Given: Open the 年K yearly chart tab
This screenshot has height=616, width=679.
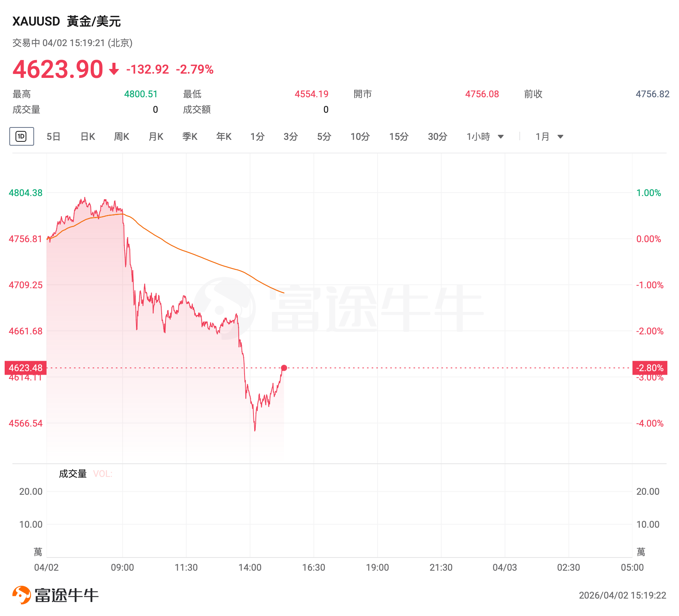Looking at the screenshot, I should 224,137.
